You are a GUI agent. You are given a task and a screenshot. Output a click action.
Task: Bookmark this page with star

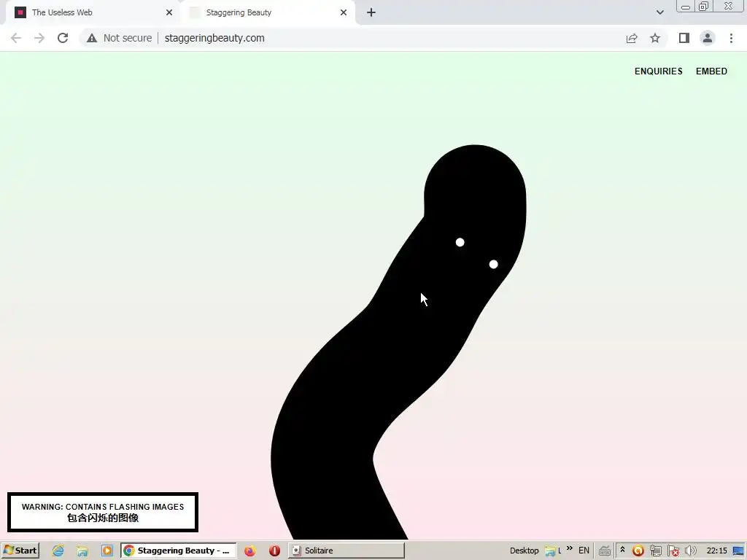tap(655, 38)
